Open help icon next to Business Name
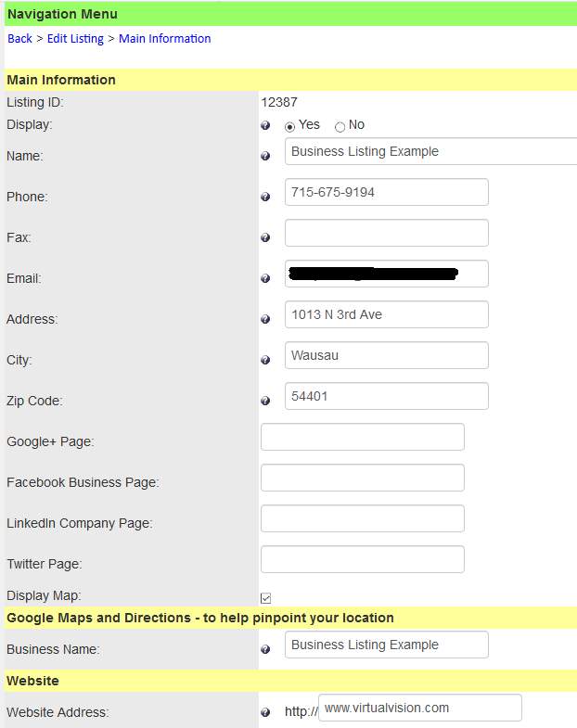 (x=265, y=649)
